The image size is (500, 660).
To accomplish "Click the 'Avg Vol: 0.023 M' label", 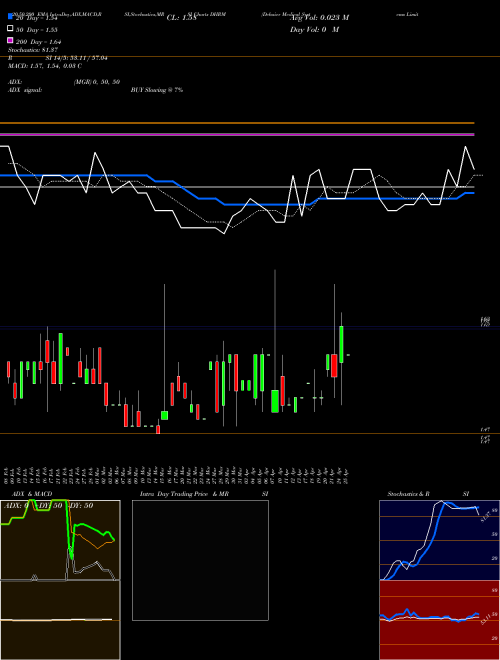I will [319, 18].
